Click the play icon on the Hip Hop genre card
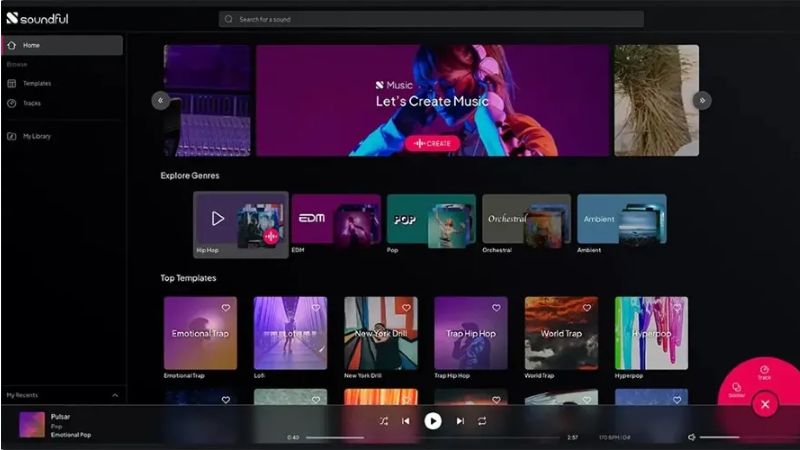The height and width of the screenshot is (450, 800). (217, 218)
